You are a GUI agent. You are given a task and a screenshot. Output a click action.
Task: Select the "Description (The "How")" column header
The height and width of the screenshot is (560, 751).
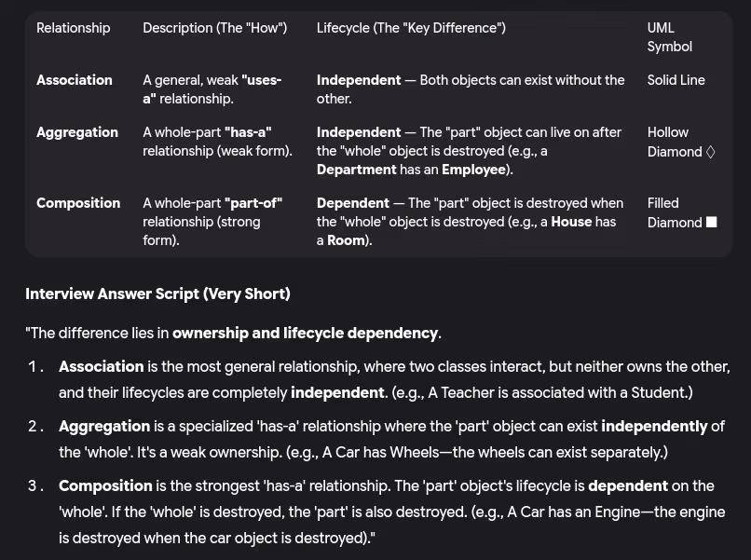(214, 28)
